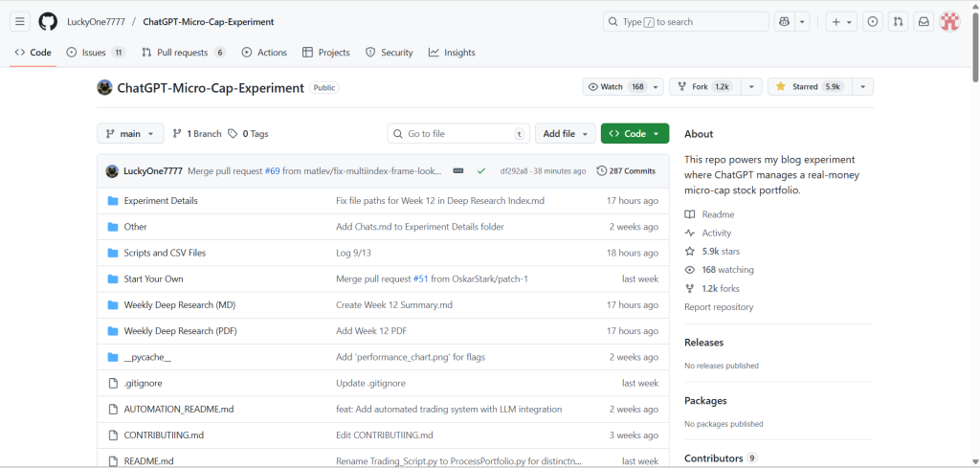Open the Security tab
The image size is (980, 468).
[389, 53]
